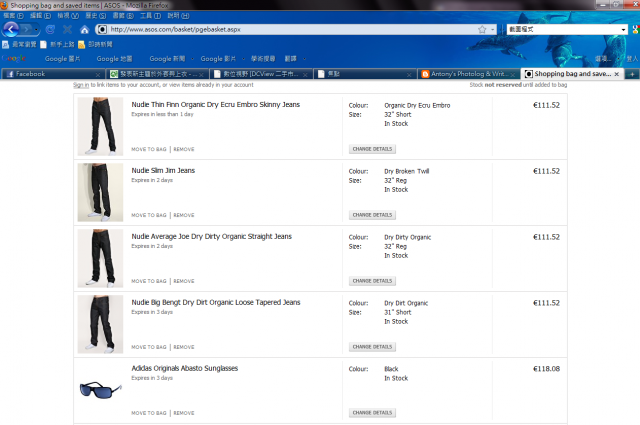Open the 歷史 (S) menu
This screenshot has width=640, height=425.
(96, 16)
